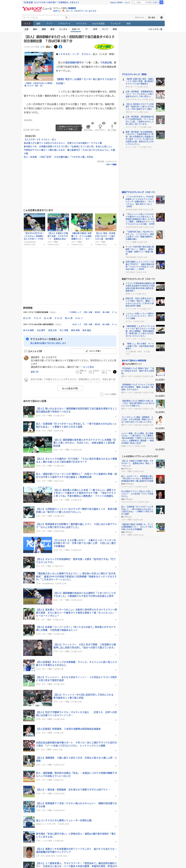Image resolution: width=186 pixels, height=868 pixels.
Task: Play the ドラゴンズ2軍本拠地 video thumbnail
Action: 160,286
